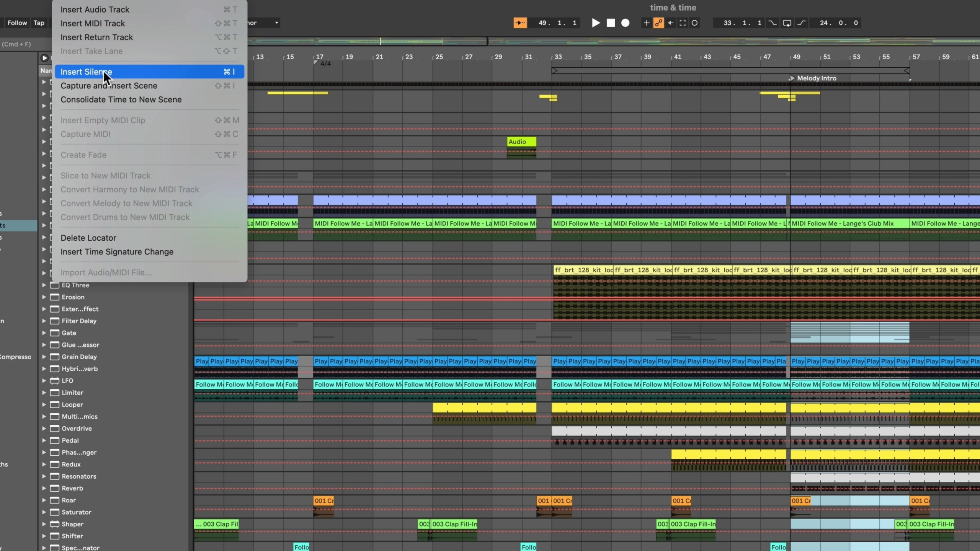Select Consolidate Time to New Scene
Image resolution: width=980 pixels, height=551 pixels.
pos(149,99)
